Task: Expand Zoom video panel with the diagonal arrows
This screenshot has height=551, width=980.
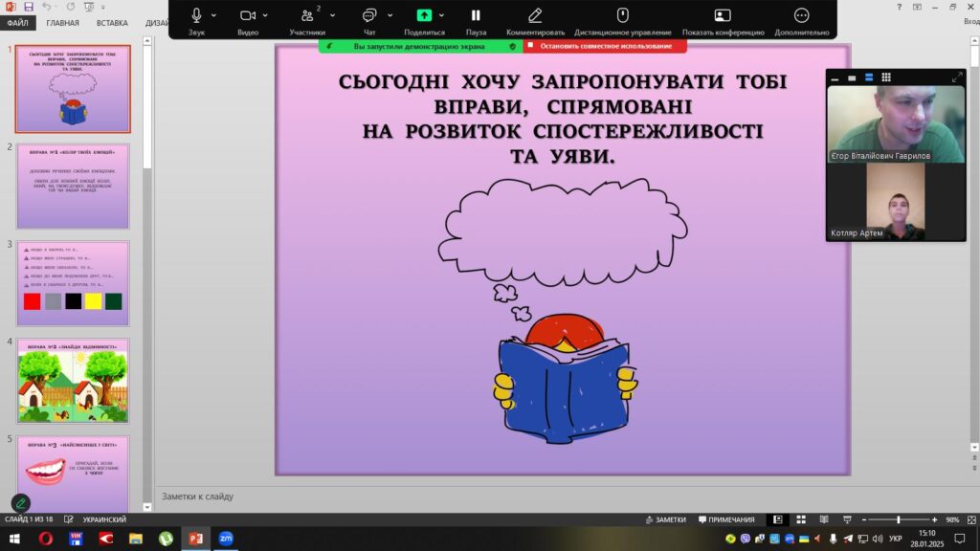Action: 957,77
